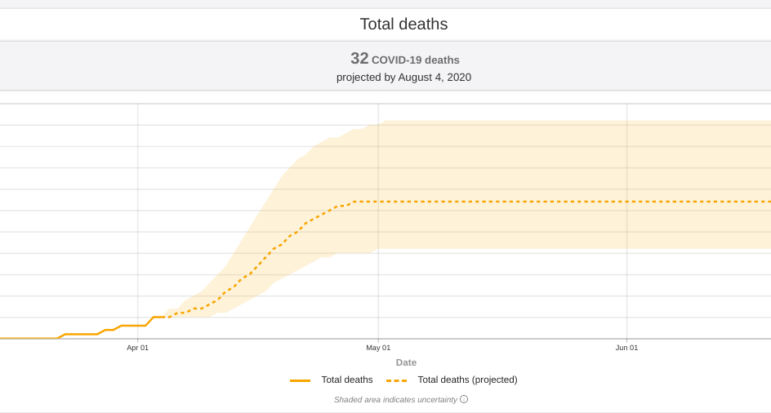The height and width of the screenshot is (413, 771).
Task: Click the solid orange legend line marker
Action: [300, 380]
